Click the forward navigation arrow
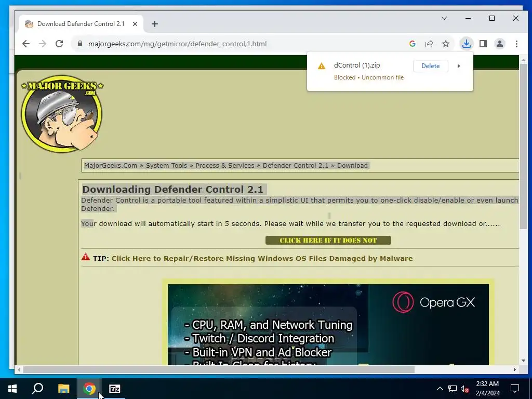Image resolution: width=532 pixels, height=399 pixels. (43, 44)
